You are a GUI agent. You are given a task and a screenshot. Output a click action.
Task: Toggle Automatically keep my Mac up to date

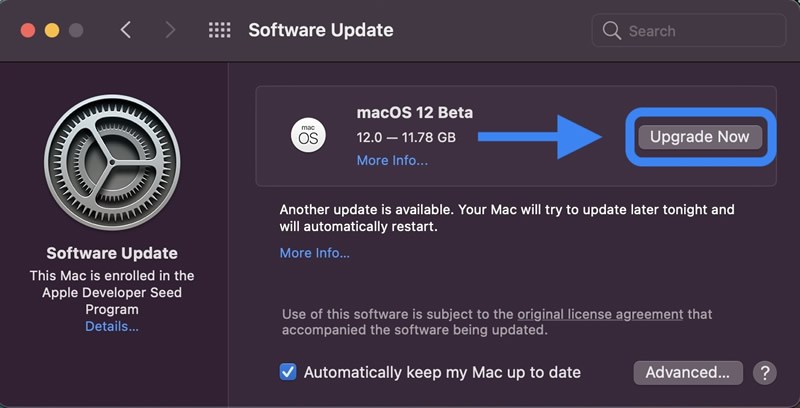coord(288,372)
